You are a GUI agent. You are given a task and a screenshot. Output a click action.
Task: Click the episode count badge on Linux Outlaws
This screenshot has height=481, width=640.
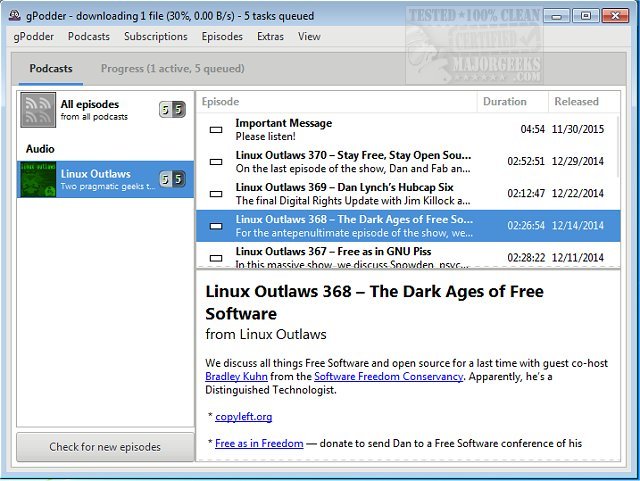(x=172, y=179)
